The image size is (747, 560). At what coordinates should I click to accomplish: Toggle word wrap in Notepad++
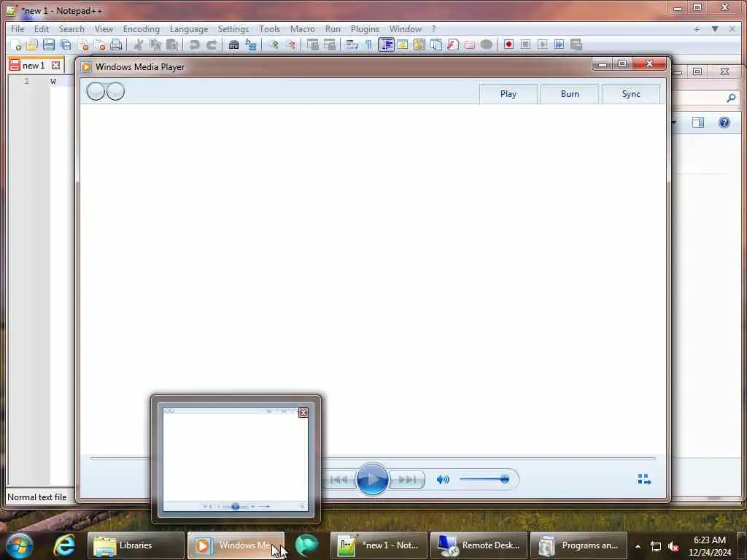click(352, 44)
